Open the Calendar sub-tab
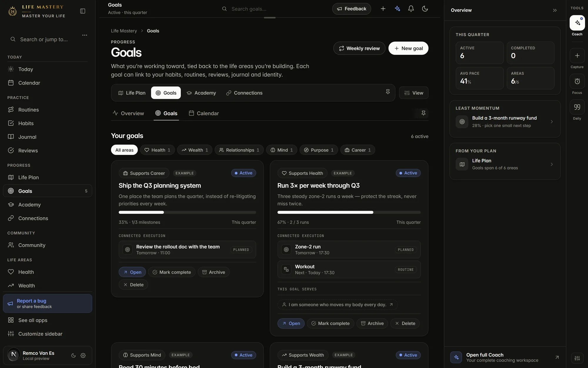This screenshot has width=588, height=368. point(204,113)
